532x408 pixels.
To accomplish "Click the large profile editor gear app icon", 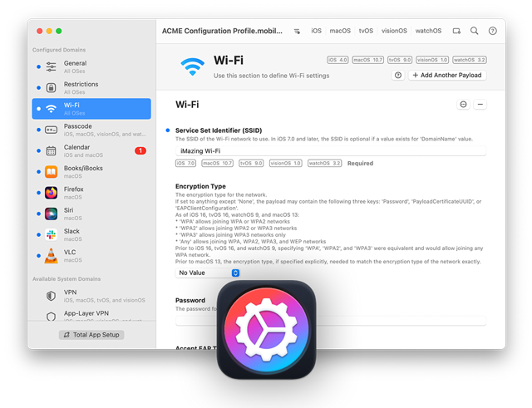I will click(x=266, y=330).
